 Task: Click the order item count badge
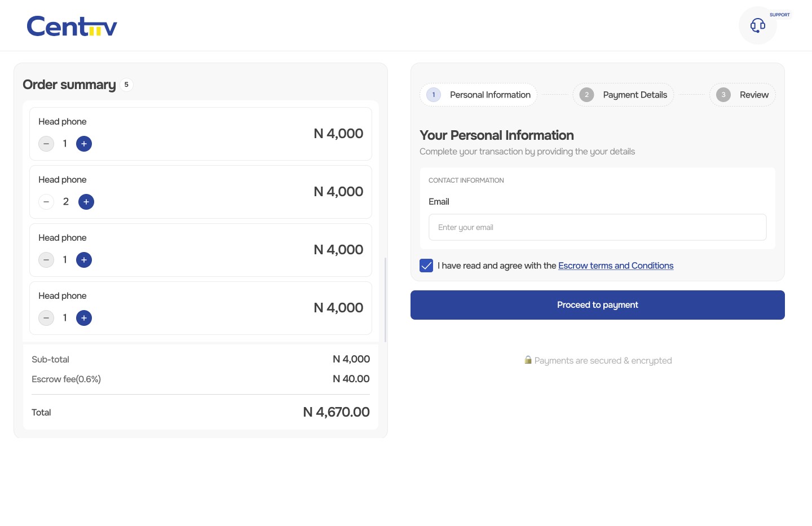[x=126, y=85]
